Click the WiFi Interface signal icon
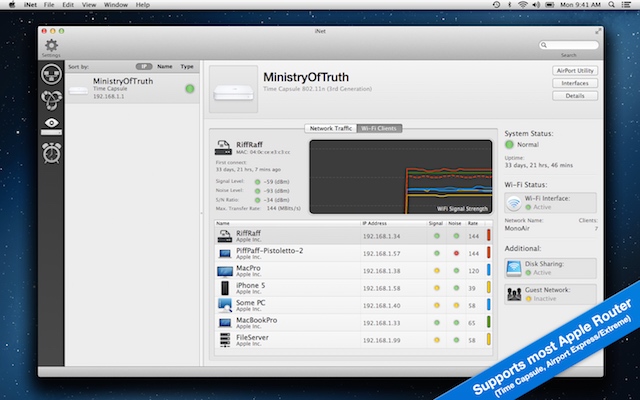 [513, 203]
